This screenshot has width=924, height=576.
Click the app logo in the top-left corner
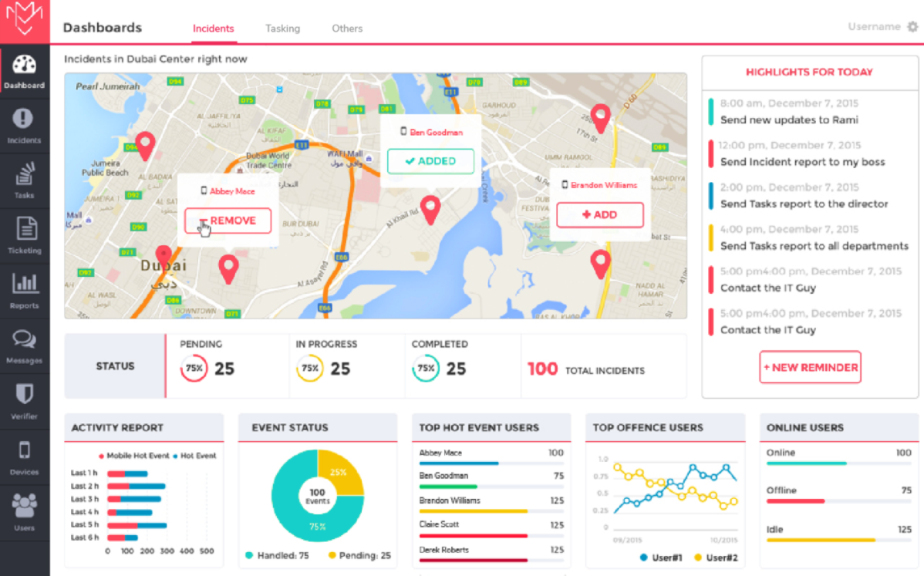coord(24,22)
